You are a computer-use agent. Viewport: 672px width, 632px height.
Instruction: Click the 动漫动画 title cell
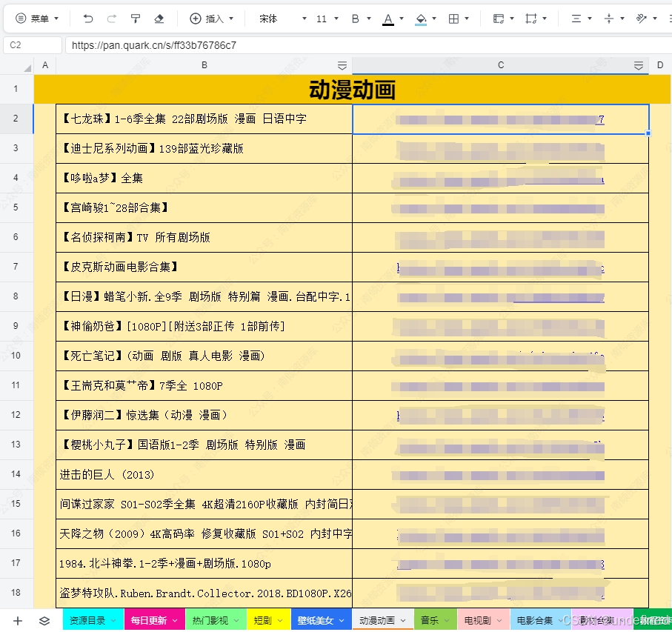pos(352,89)
